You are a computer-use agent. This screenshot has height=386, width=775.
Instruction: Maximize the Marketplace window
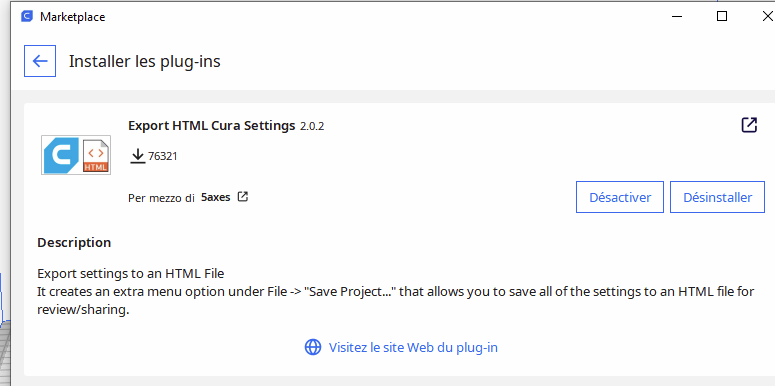(x=722, y=16)
